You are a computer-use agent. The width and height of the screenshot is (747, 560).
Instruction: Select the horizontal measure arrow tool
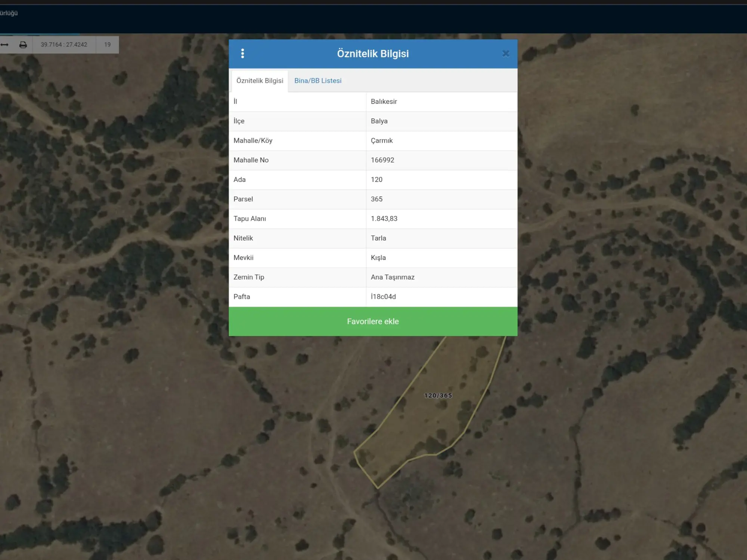coord(4,45)
